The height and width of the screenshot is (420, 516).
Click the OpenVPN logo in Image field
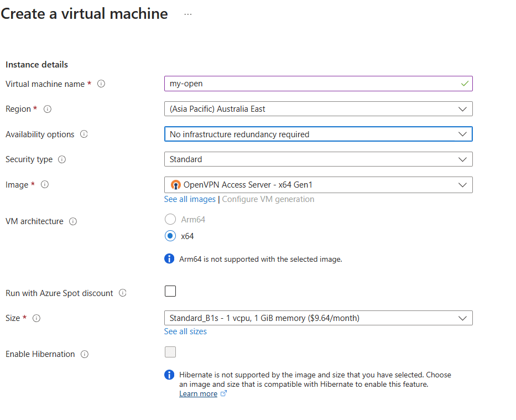click(176, 185)
